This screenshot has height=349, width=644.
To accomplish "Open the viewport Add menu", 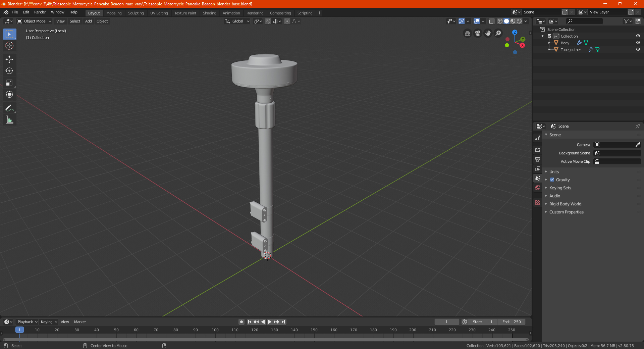I will coord(88,21).
